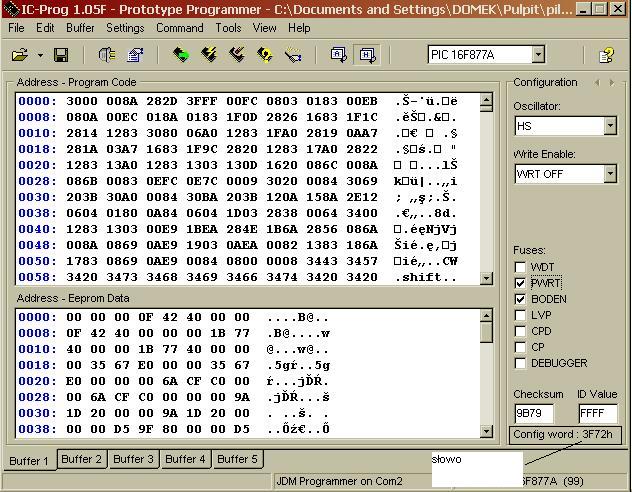632x492 pixels.
Task: Enable the WDT fuse checkbox
Action: tap(520, 267)
